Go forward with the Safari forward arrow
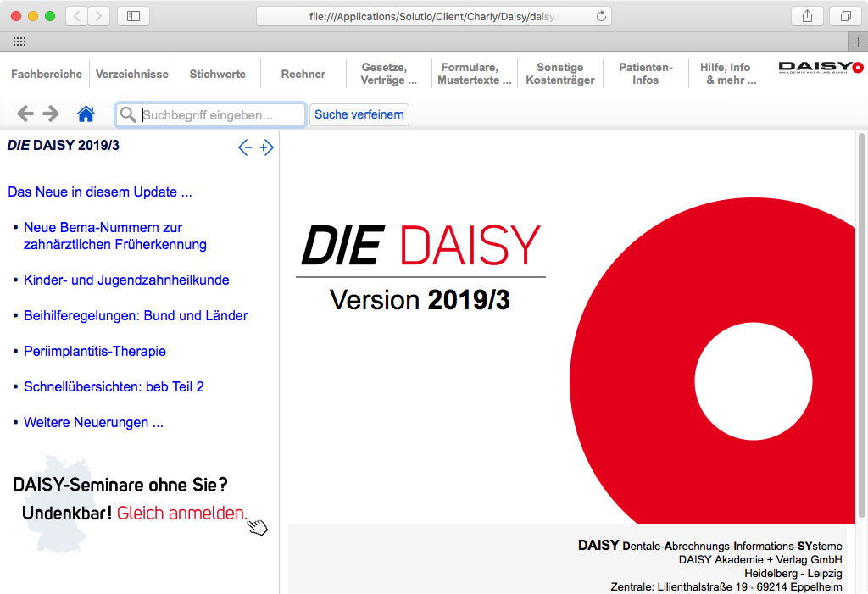The width and height of the screenshot is (868, 594). pos(98,16)
